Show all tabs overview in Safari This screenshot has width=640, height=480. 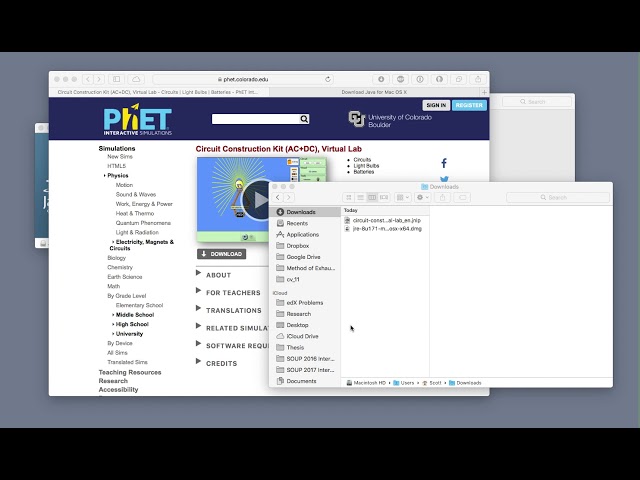coord(459,79)
